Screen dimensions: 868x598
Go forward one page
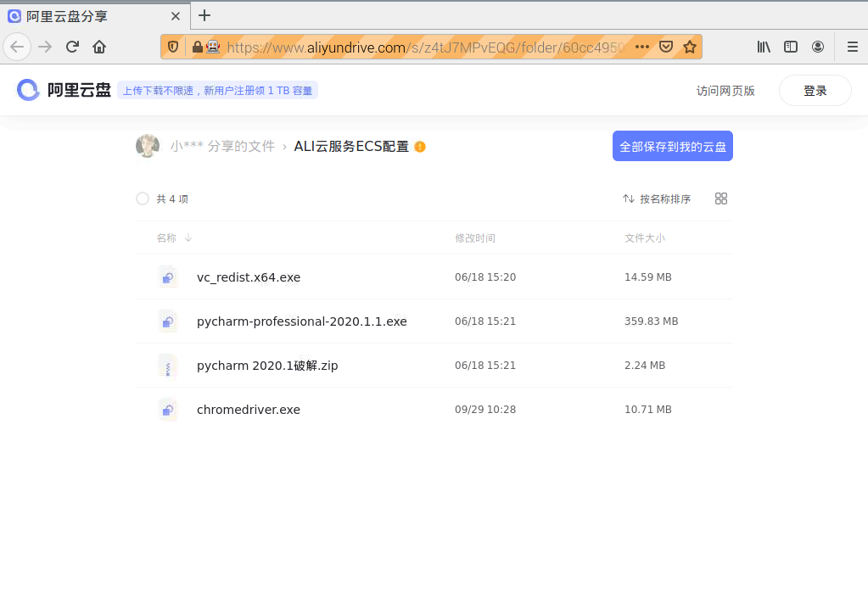(45, 47)
